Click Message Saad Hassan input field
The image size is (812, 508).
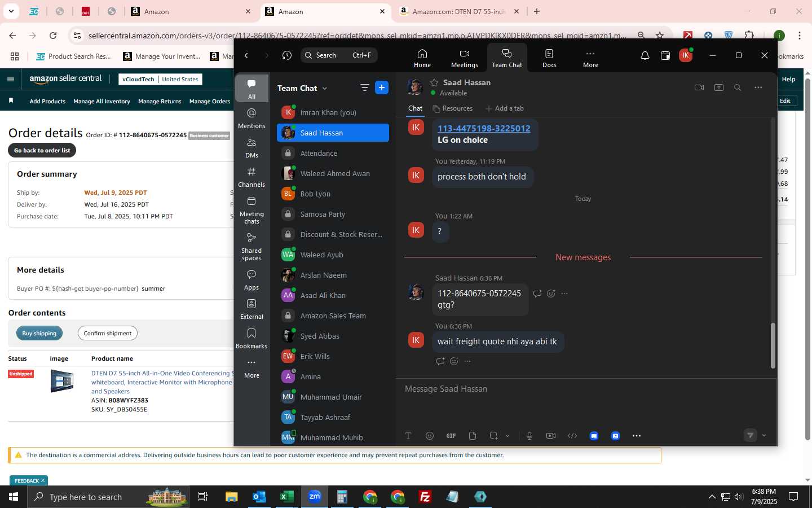[586, 389]
